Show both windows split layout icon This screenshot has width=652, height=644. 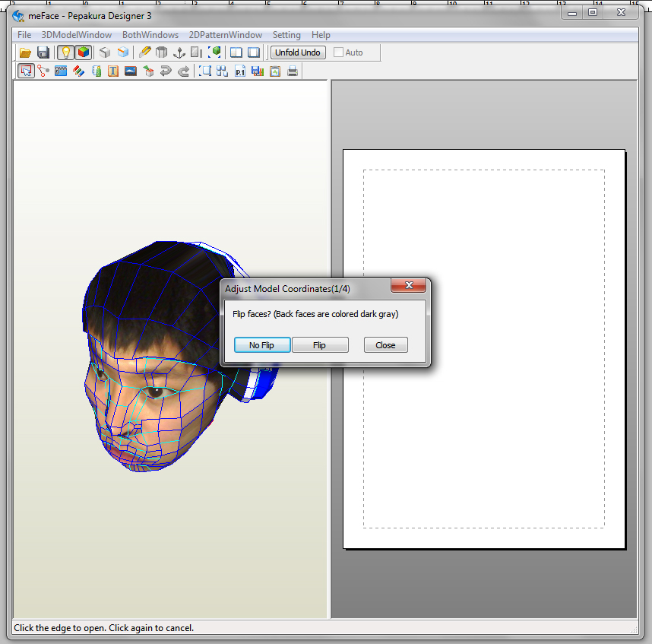[236, 52]
